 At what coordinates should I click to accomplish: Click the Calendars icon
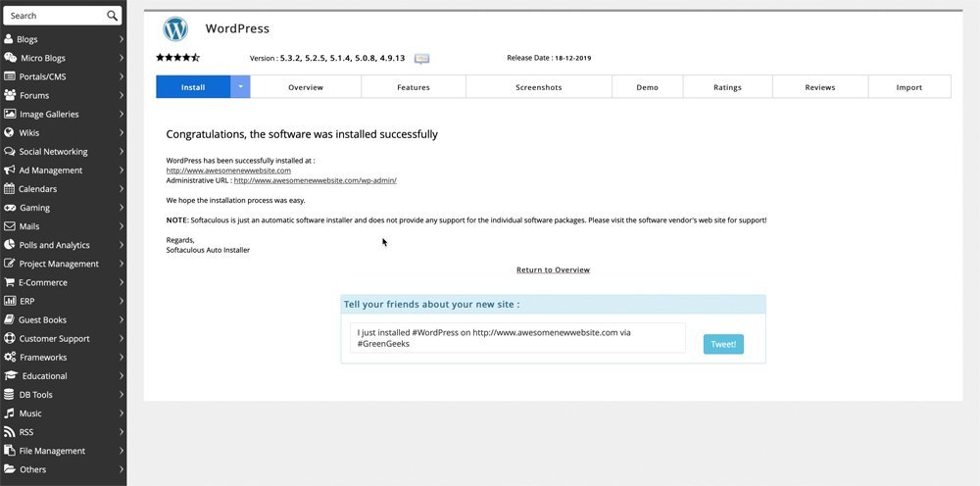tap(9, 189)
